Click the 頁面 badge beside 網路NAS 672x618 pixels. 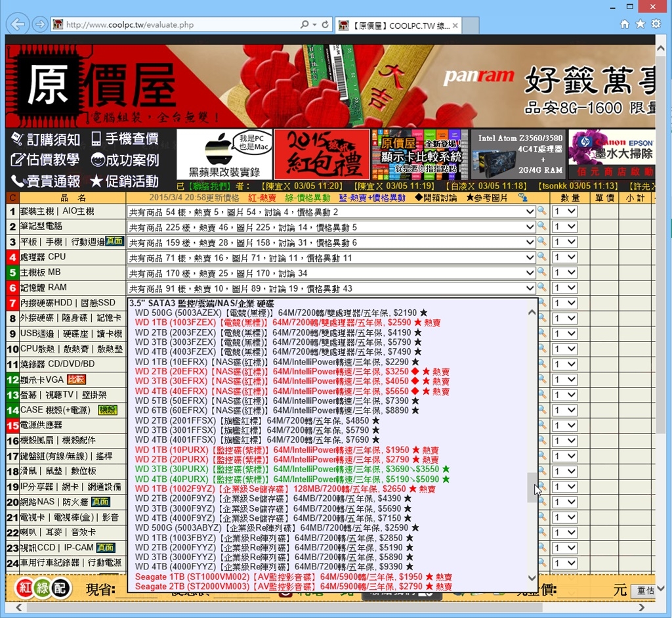click(100, 502)
